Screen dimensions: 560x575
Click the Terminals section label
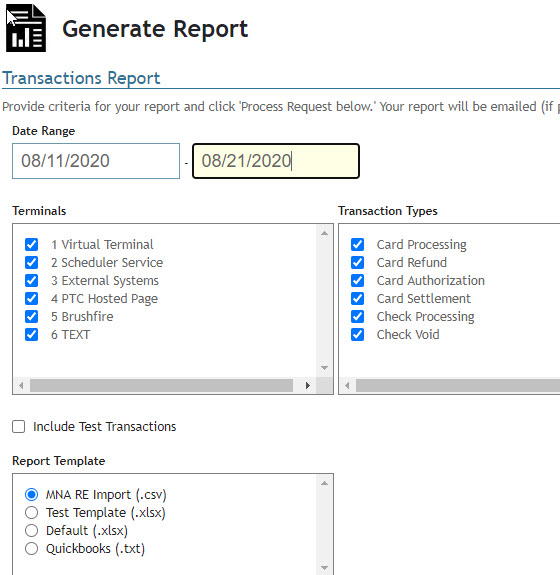click(39, 211)
